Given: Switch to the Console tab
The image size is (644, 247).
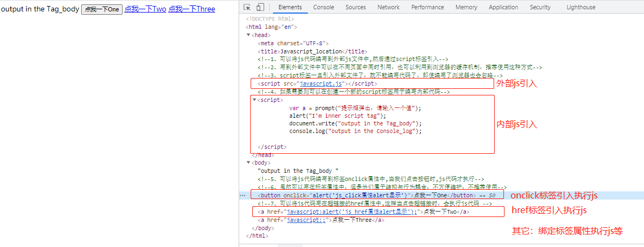Looking at the screenshot, I should coord(324,7).
